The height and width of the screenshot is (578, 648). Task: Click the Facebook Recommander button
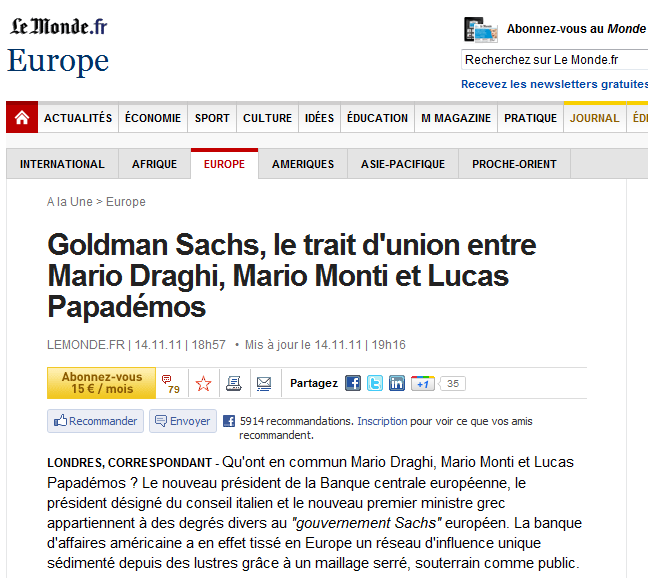pyautogui.click(x=96, y=421)
